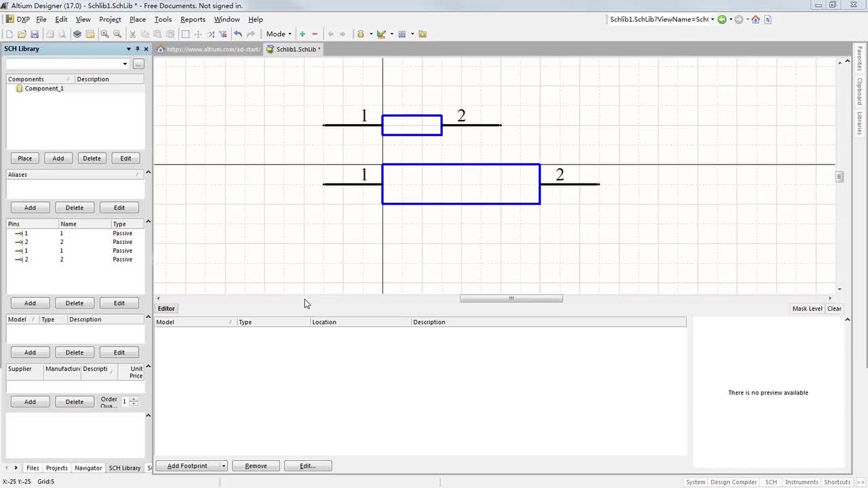Collapse the Aliases section arrow
Screen dimensions: 868x488
(148, 172)
